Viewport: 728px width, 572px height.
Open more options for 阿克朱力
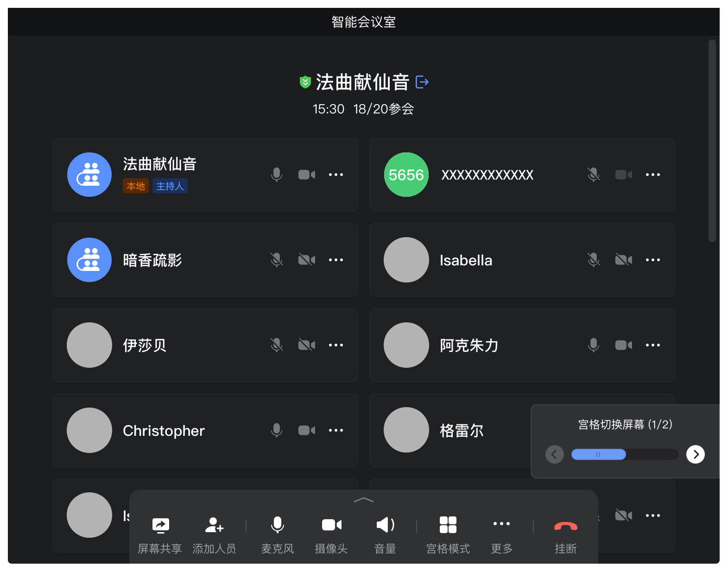point(653,345)
